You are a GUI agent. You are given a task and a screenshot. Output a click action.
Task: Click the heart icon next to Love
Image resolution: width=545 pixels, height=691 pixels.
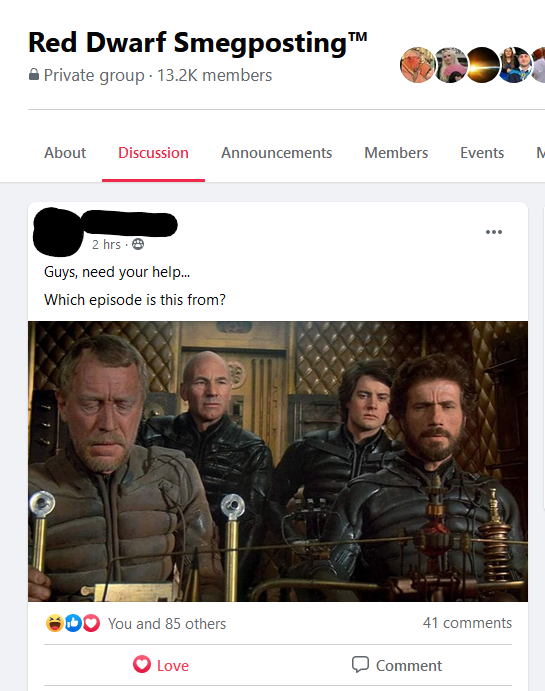[x=141, y=664]
